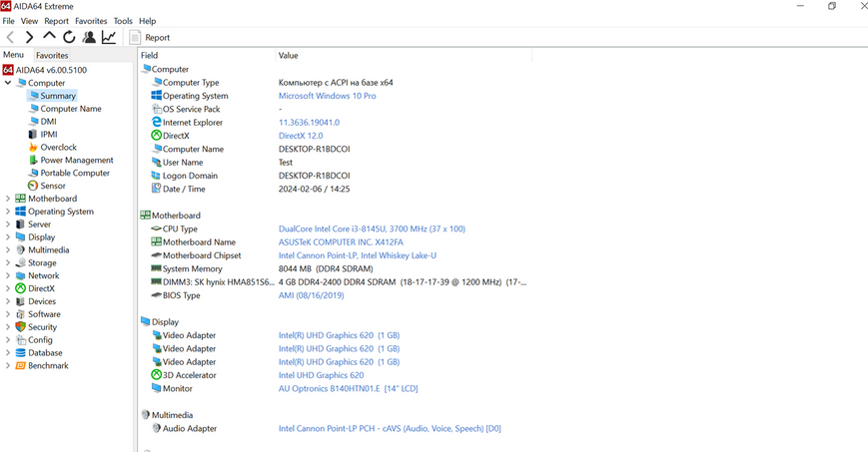
Task: Switch to the Favorites tab in sidebar
Action: (52, 55)
